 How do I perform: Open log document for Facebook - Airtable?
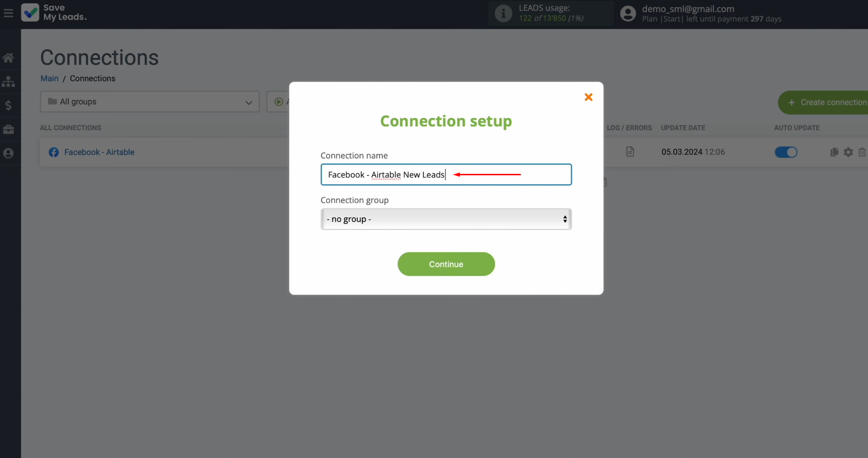(x=630, y=152)
